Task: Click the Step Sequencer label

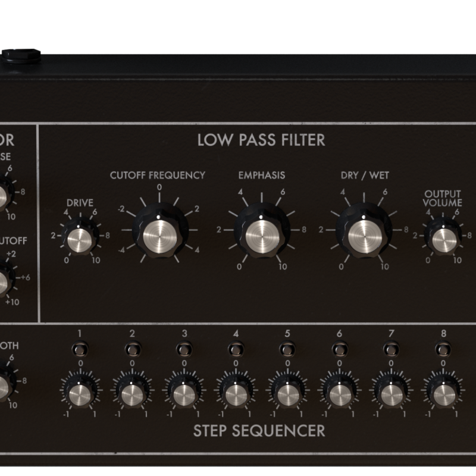Action: click(259, 431)
